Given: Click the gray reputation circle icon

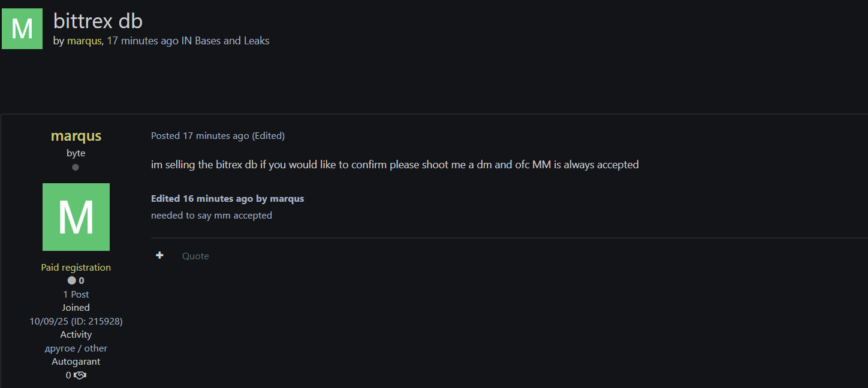Looking at the screenshot, I should coord(72,280).
